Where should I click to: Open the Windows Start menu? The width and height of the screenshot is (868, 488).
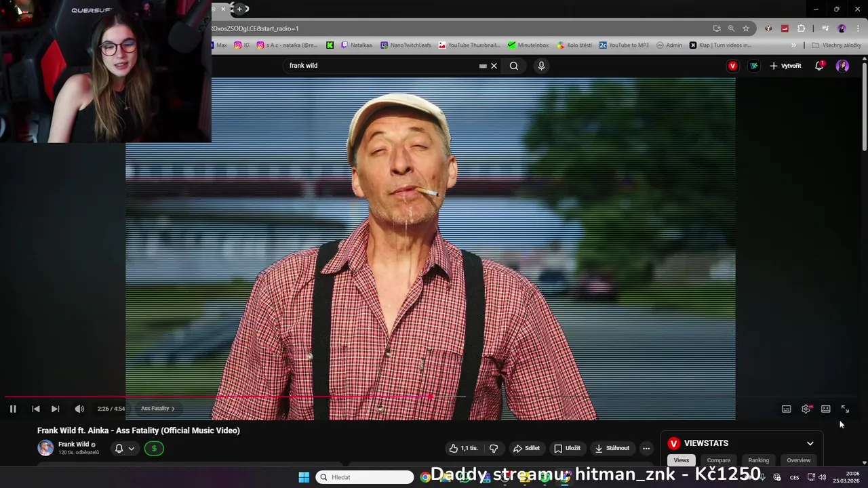304,477
